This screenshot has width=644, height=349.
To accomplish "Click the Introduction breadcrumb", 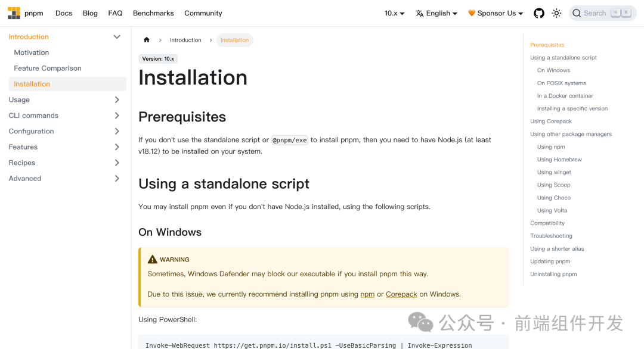I will tap(185, 40).
